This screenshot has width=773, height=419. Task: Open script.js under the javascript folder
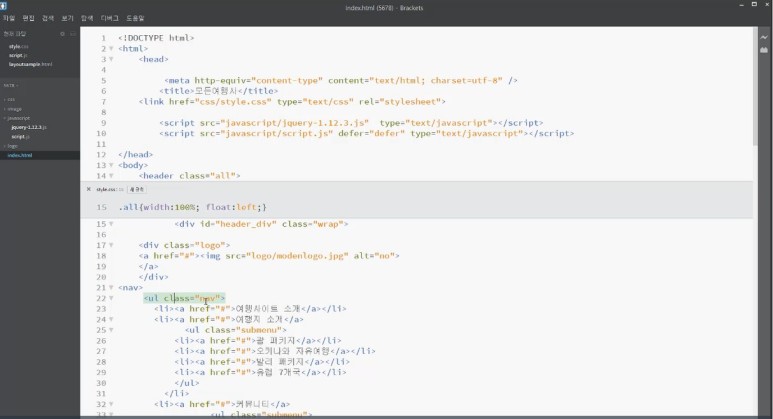[21, 137]
